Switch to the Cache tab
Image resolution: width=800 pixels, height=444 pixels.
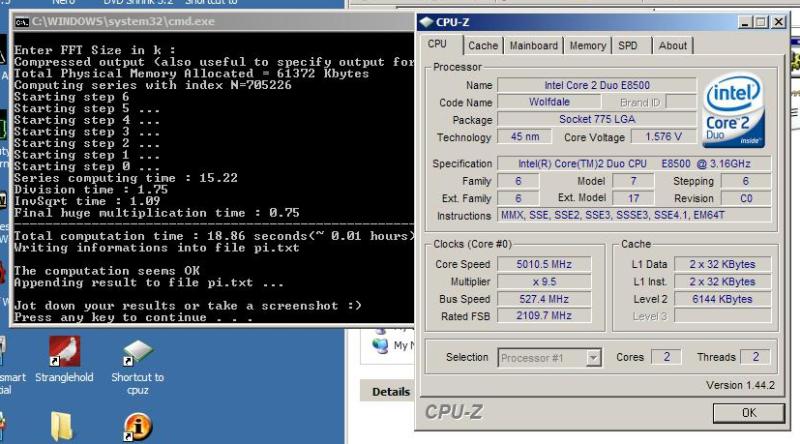[483, 45]
